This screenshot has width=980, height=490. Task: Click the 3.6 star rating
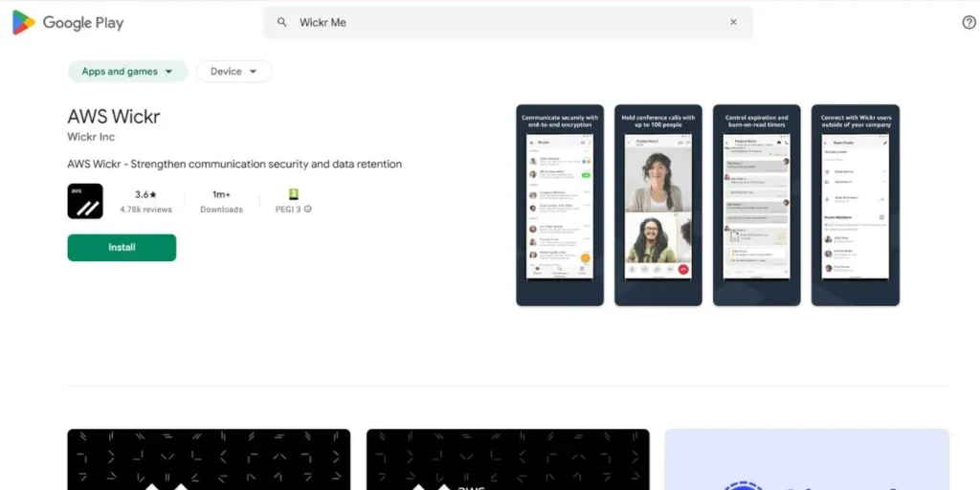tap(145, 194)
